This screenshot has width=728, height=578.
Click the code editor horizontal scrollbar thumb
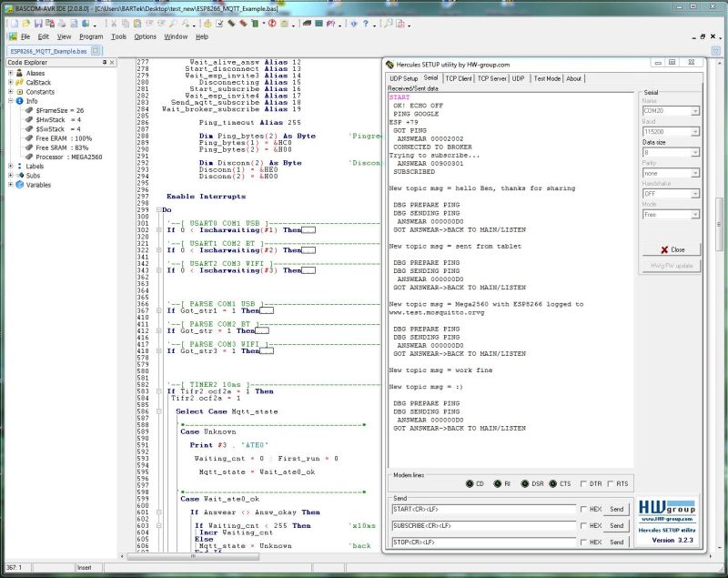193,556
